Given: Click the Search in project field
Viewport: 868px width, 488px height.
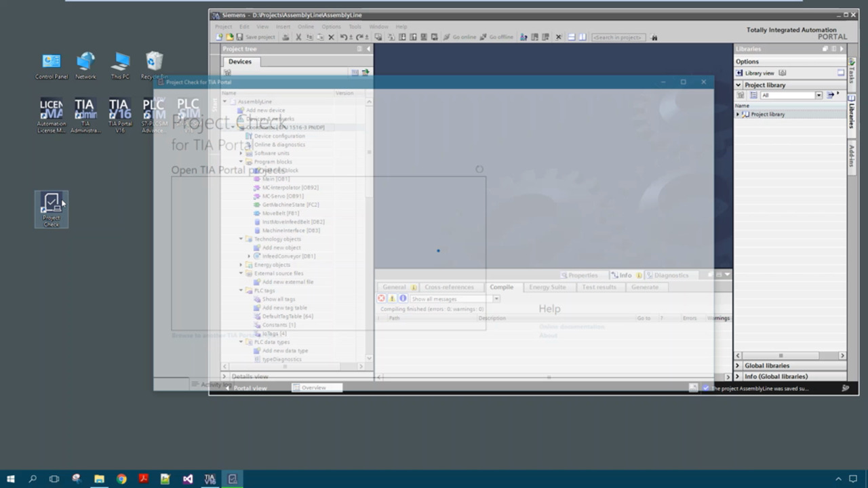Looking at the screenshot, I should point(618,37).
